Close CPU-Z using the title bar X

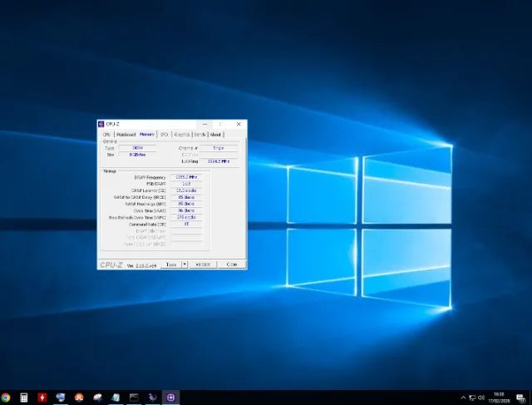(239, 124)
